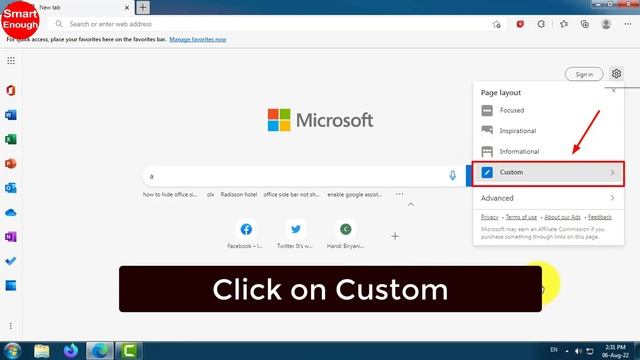
Task: Launch Excel from the sidebar
Action: (11, 139)
